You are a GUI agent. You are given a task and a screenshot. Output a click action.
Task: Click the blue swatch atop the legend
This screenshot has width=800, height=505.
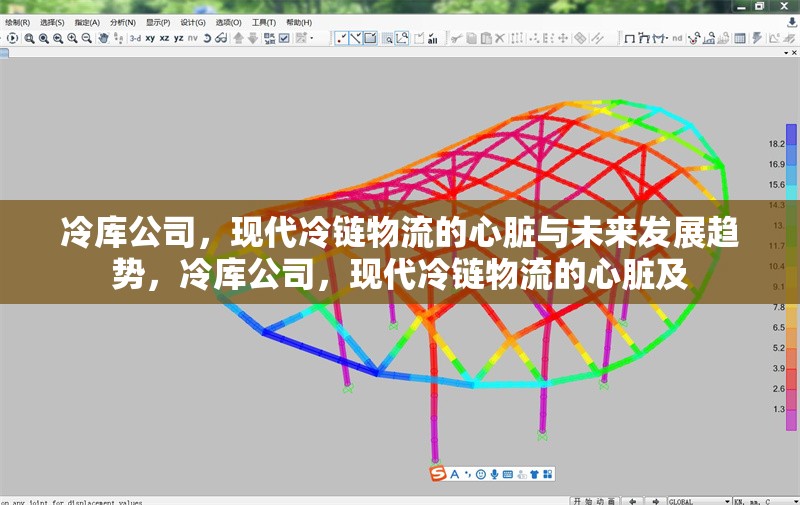click(x=791, y=135)
